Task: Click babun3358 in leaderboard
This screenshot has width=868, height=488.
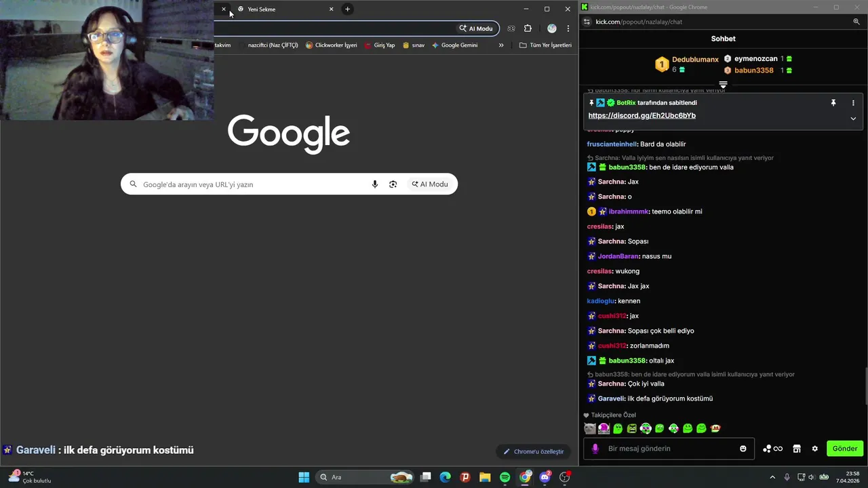Action: point(753,70)
